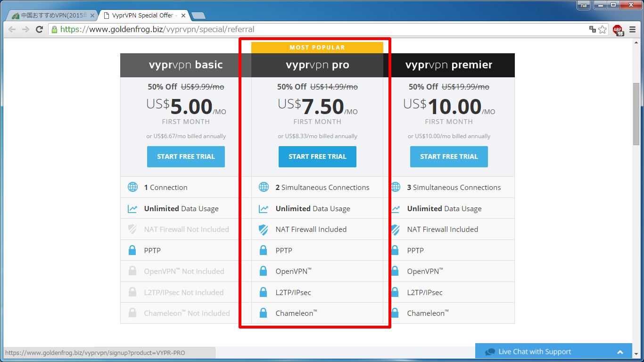Click the lock icon beside pro OpenVPN

click(264, 271)
